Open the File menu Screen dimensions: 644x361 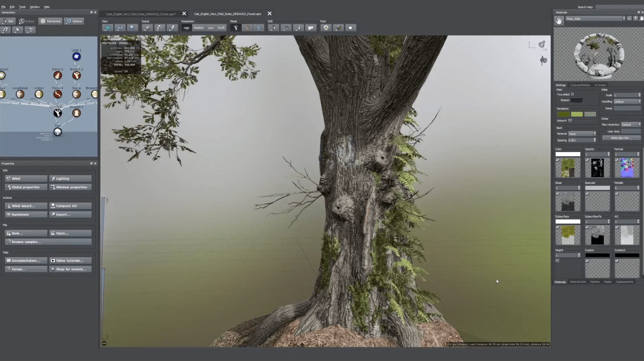(4, 7)
